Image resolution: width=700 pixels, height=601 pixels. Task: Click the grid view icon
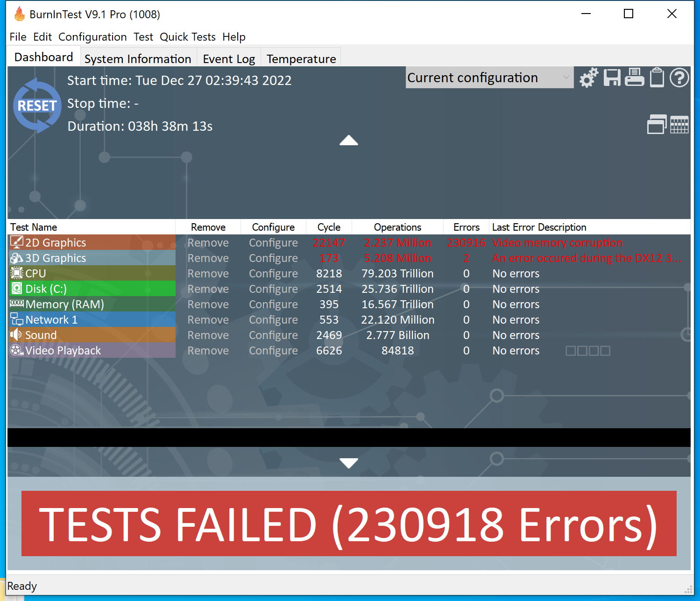(x=679, y=125)
